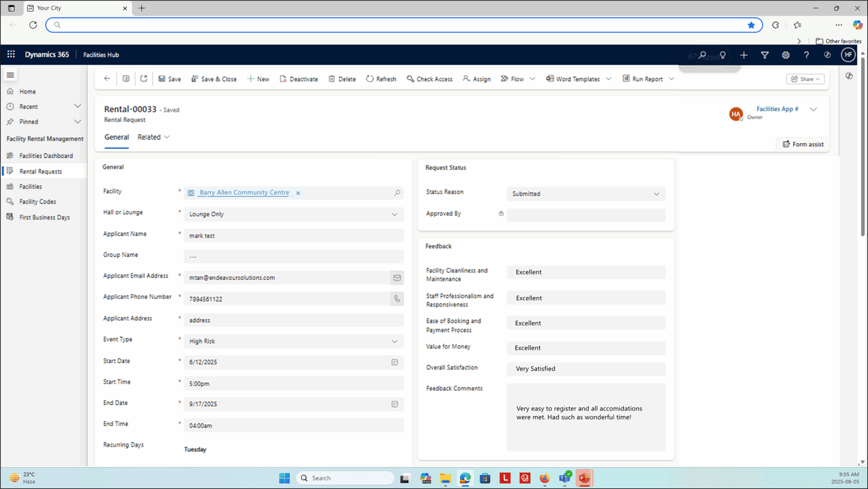Click the Delete trash icon
Screen dimensions: 868x489
[332, 79]
